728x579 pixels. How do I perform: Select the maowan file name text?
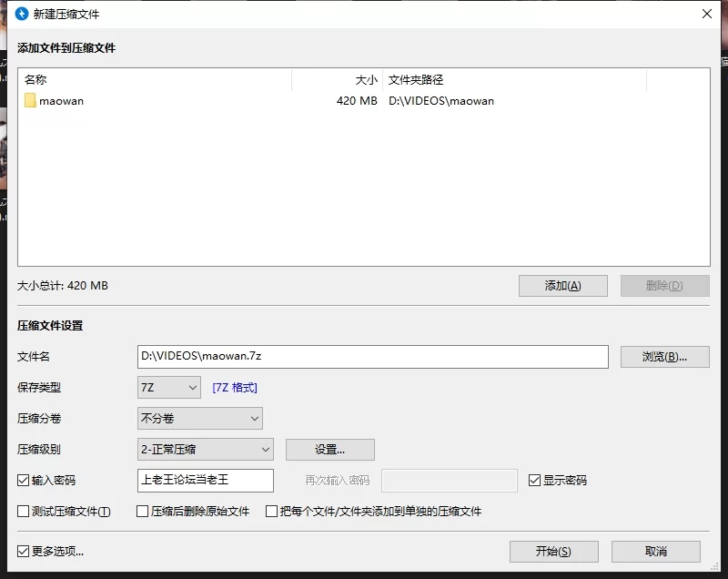pyautogui.click(x=61, y=101)
